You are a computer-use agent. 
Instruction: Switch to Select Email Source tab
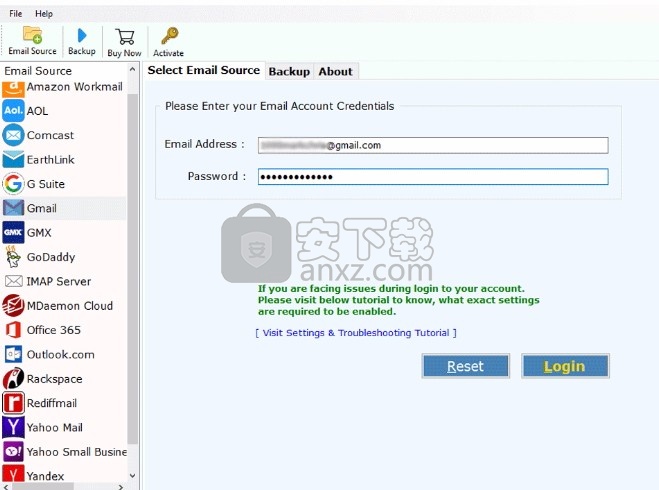203,70
